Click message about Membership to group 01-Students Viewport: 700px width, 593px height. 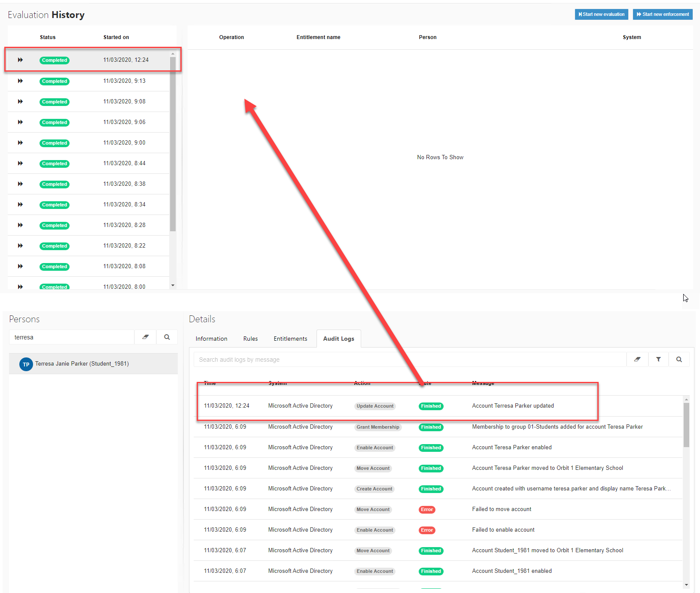pyautogui.click(x=557, y=427)
